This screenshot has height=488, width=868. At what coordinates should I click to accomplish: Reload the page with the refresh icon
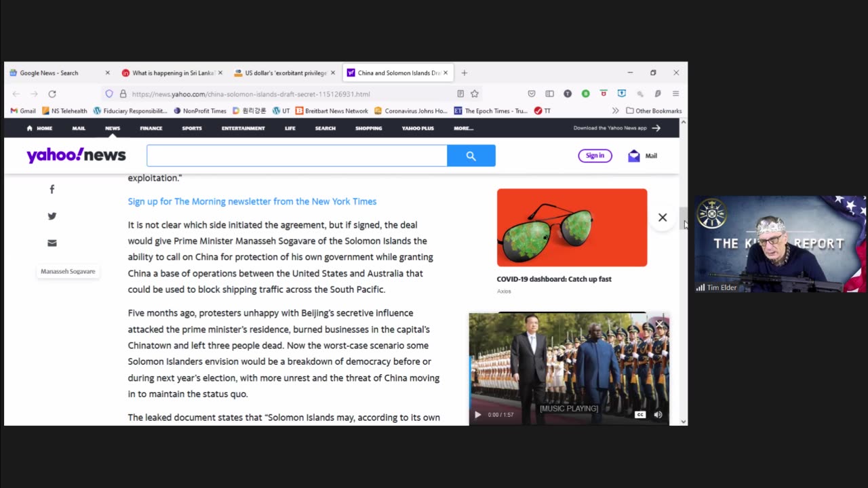pos(52,94)
